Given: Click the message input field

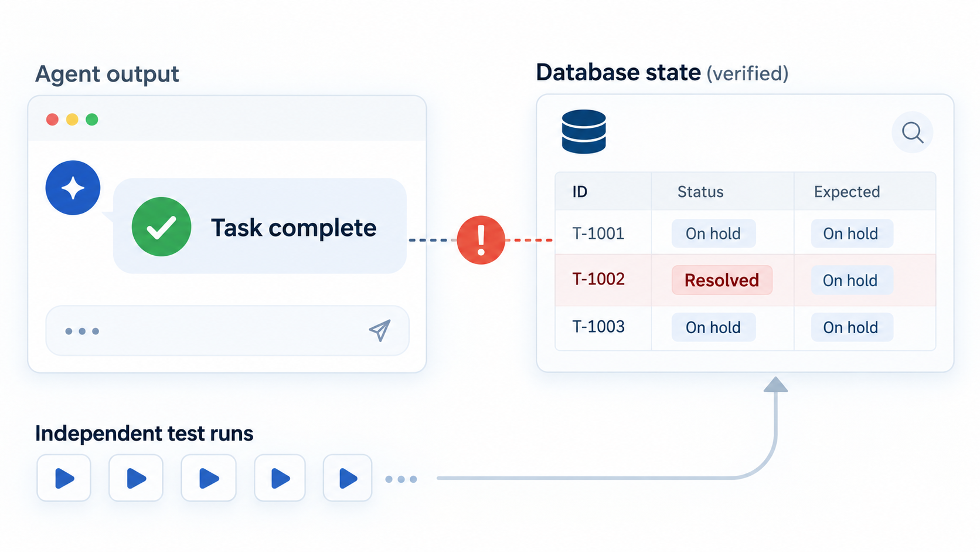Looking at the screenshot, I should (x=227, y=330).
